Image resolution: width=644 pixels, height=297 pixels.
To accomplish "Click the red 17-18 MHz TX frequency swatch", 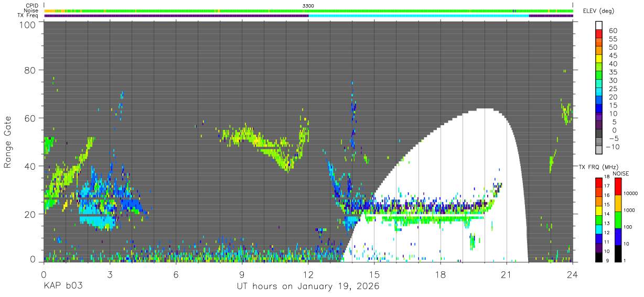I will (x=599, y=182).
